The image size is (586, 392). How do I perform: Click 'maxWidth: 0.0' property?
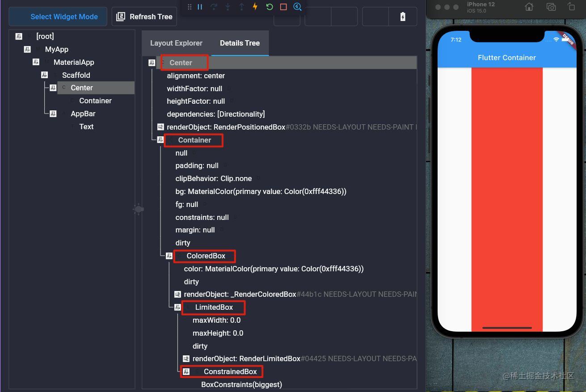pyautogui.click(x=216, y=320)
